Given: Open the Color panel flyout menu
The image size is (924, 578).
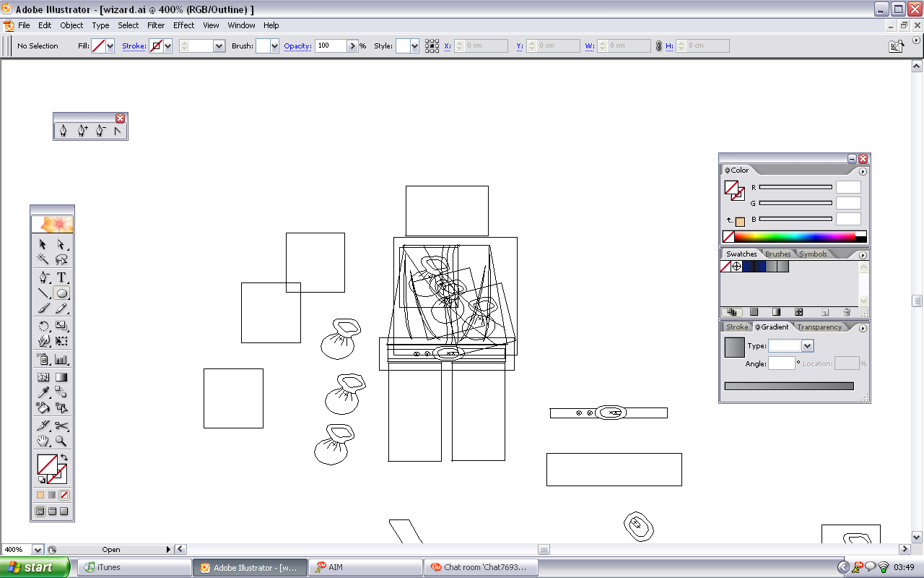Looking at the screenshot, I should pyautogui.click(x=863, y=172).
